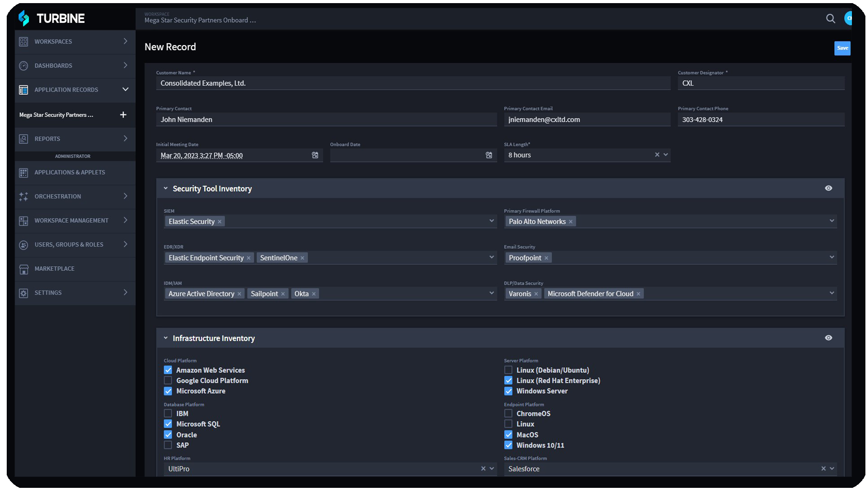The height and width of the screenshot is (492, 868).
Task: Check ChromeOS endpoint platform
Action: 508,413
